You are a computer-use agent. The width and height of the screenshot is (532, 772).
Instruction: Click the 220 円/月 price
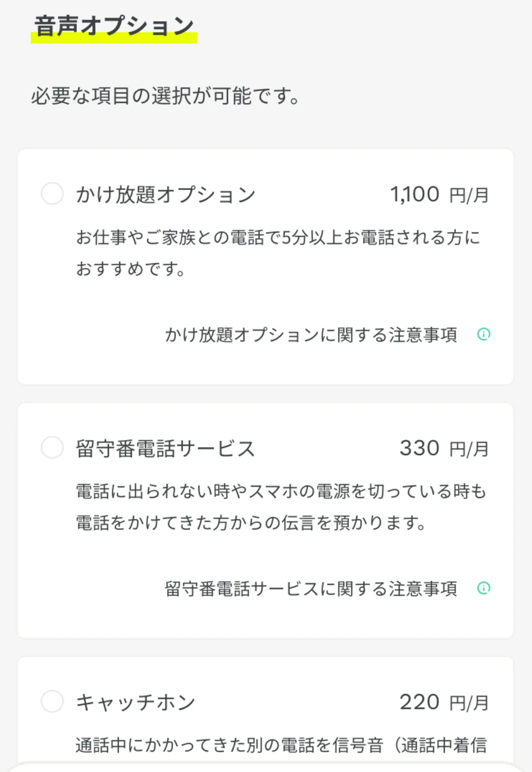pyautogui.click(x=444, y=702)
